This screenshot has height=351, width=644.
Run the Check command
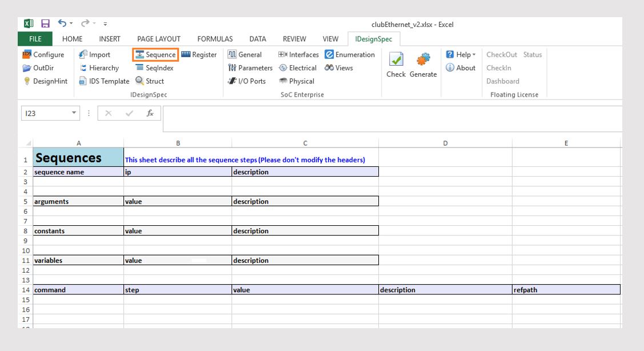(x=396, y=65)
